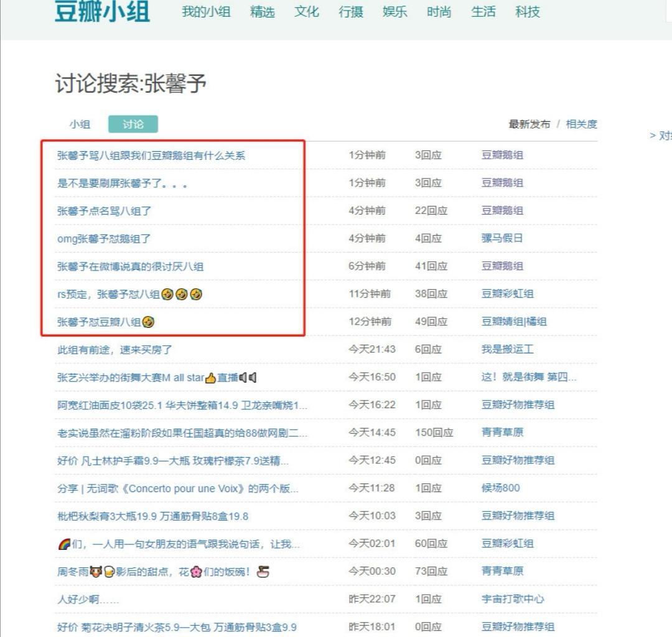Click the 昨天22:07 timestamp
Screen dimensions: 672x637
click(372, 599)
